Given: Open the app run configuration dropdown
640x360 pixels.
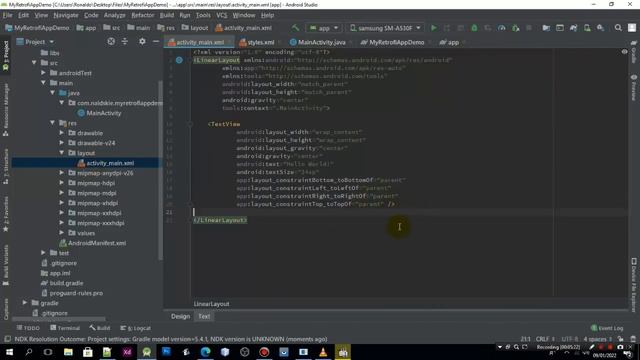Looking at the screenshot, I should 324,28.
